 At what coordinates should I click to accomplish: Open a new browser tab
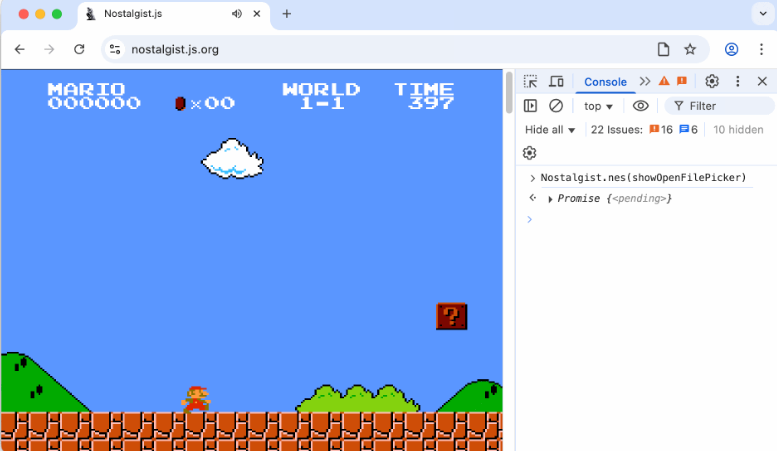[x=286, y=14]
